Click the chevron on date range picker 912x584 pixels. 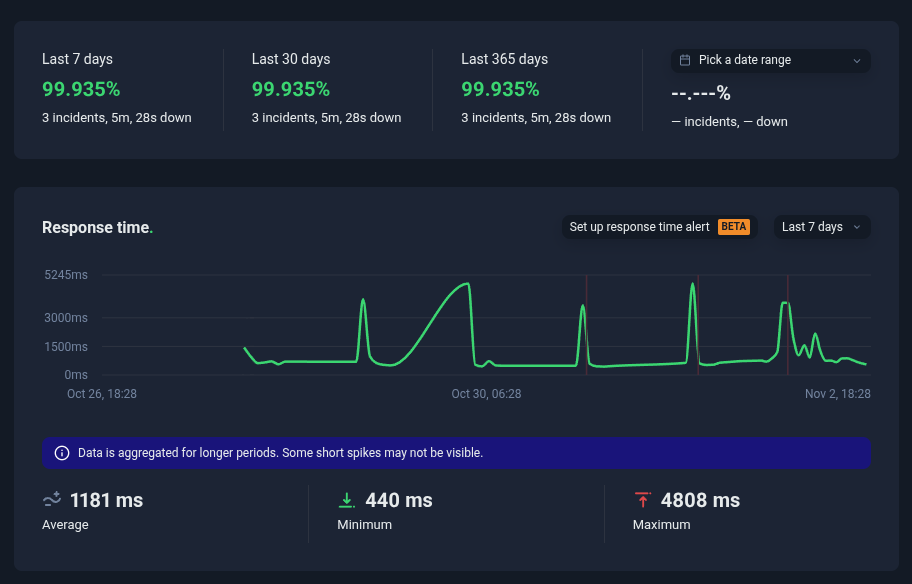click(856, 61)
